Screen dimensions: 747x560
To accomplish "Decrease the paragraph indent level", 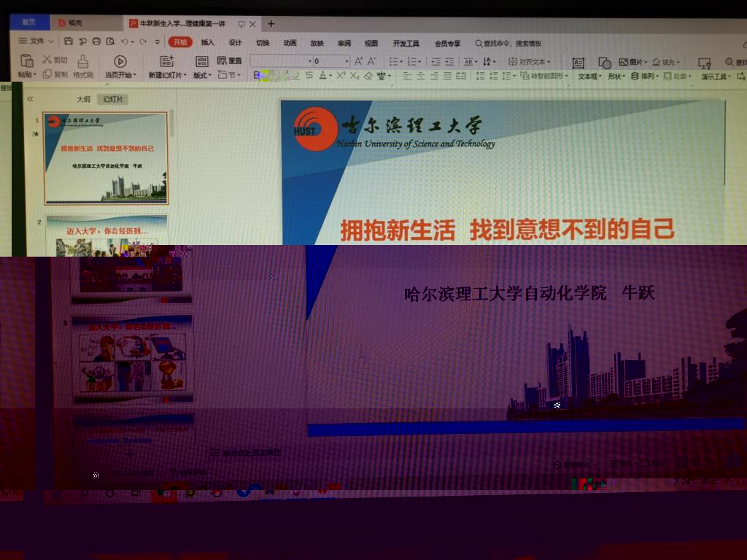I will [x=436, y=61].
